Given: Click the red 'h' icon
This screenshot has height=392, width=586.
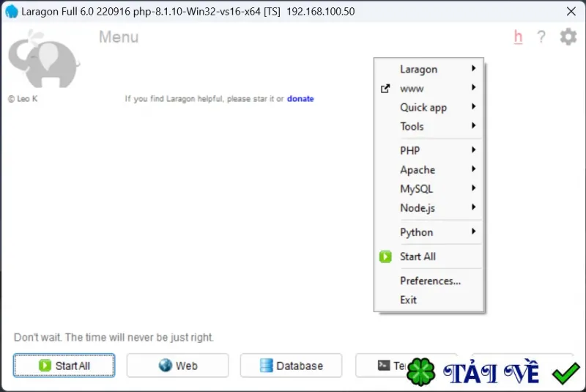Looking at the screenshot, I should click(x=518, y=37).
